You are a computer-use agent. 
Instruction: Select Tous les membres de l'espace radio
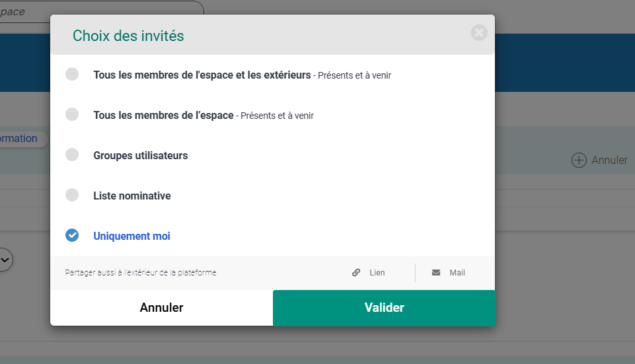click(x=72, y=114)
